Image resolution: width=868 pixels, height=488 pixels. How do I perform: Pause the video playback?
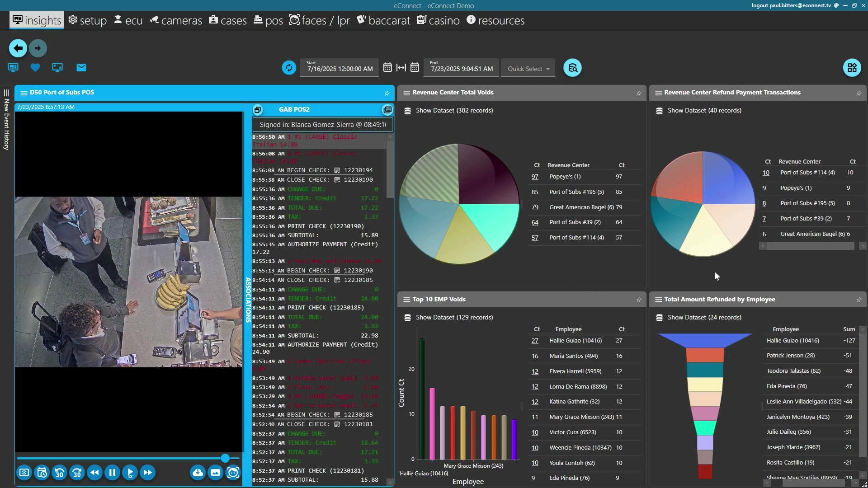click(x=113, y=473)
